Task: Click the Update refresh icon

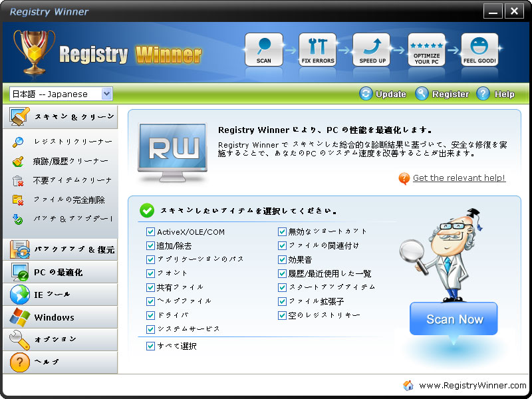Action: (366, 94)
